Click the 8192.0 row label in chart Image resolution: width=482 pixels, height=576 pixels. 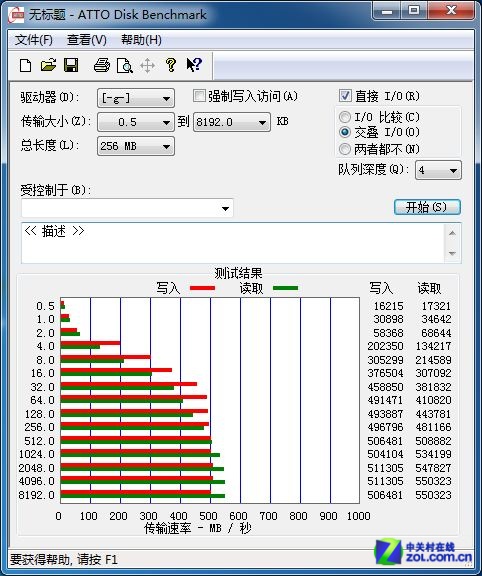point(36,495)
